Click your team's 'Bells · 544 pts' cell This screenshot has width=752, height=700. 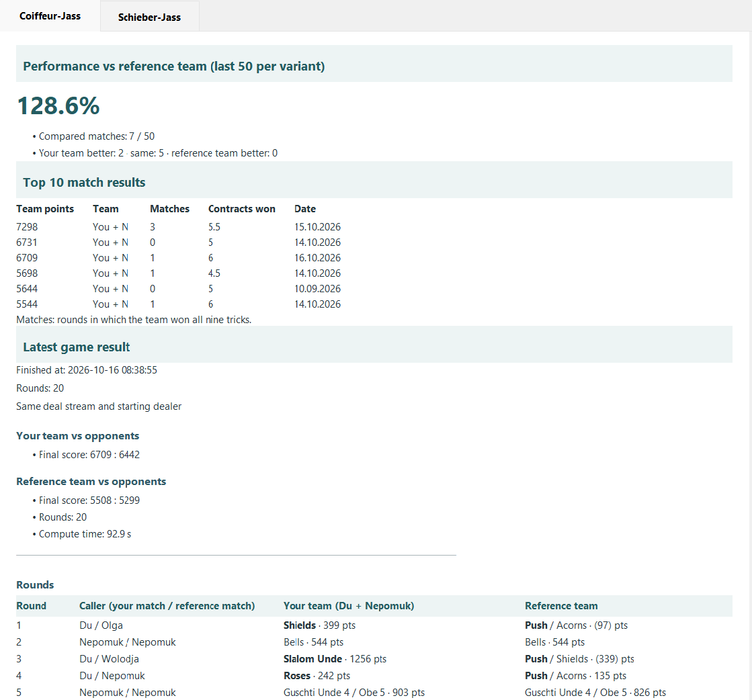pos(314,642)
